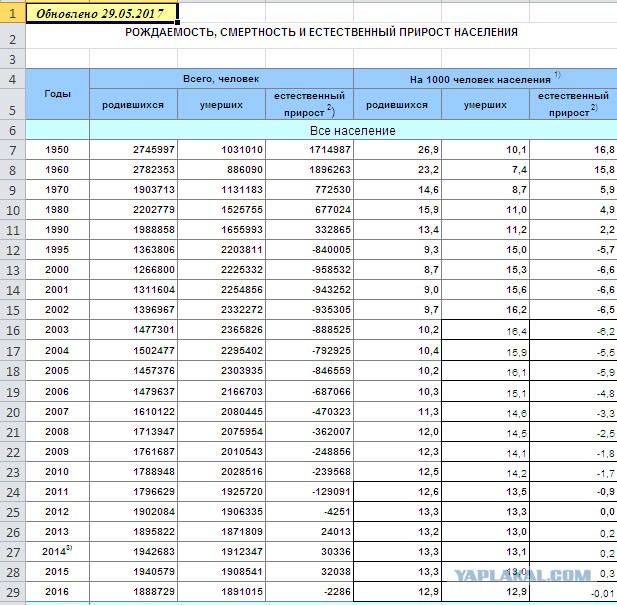Select birth rate 26,9 in 1950 row
Viewport: 617px width, 605px height.
(397, 150)
